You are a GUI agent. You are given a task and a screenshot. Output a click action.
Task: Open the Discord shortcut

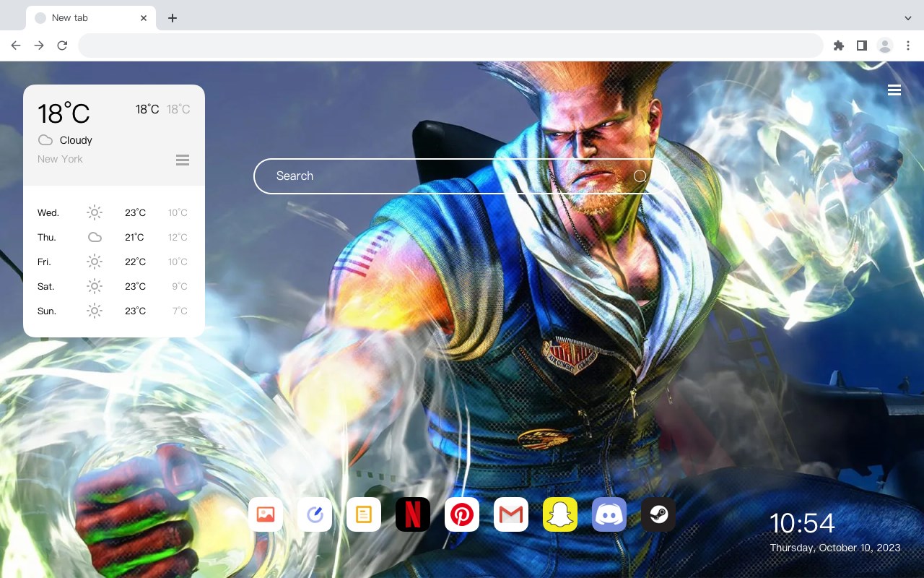pyautogui.click(x=609, y=514)
